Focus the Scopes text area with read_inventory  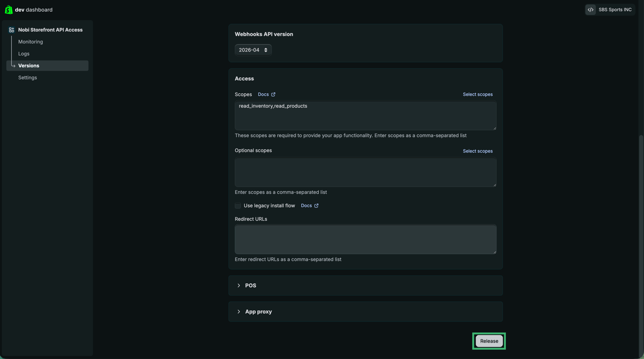pyautogui.click(x=365, y=116)
